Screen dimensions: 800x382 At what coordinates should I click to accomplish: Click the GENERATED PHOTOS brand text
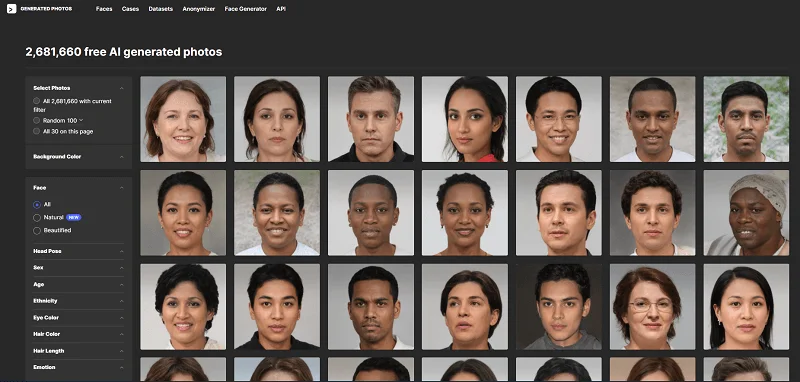click(46, 9)
